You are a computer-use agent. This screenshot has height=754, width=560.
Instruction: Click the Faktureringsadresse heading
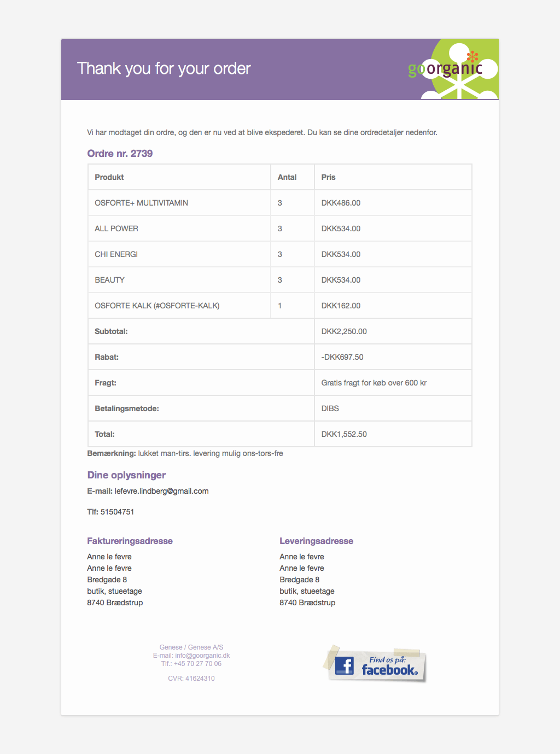click(x=130, y=541)
